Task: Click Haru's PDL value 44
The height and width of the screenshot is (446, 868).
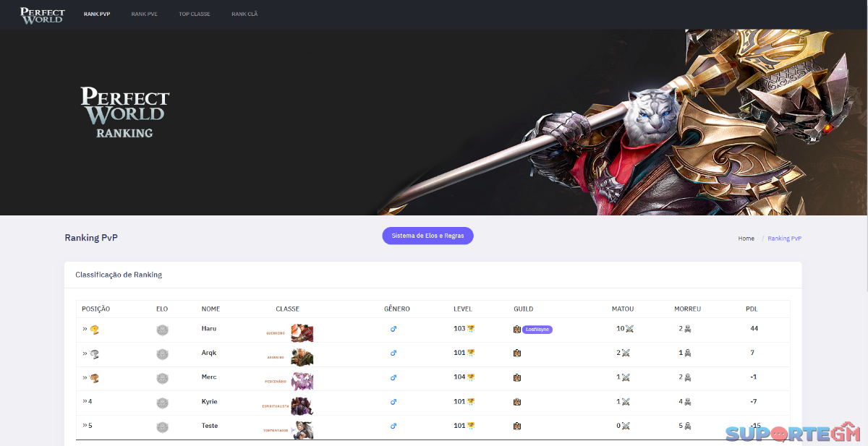Action: [x=754, y=328]
